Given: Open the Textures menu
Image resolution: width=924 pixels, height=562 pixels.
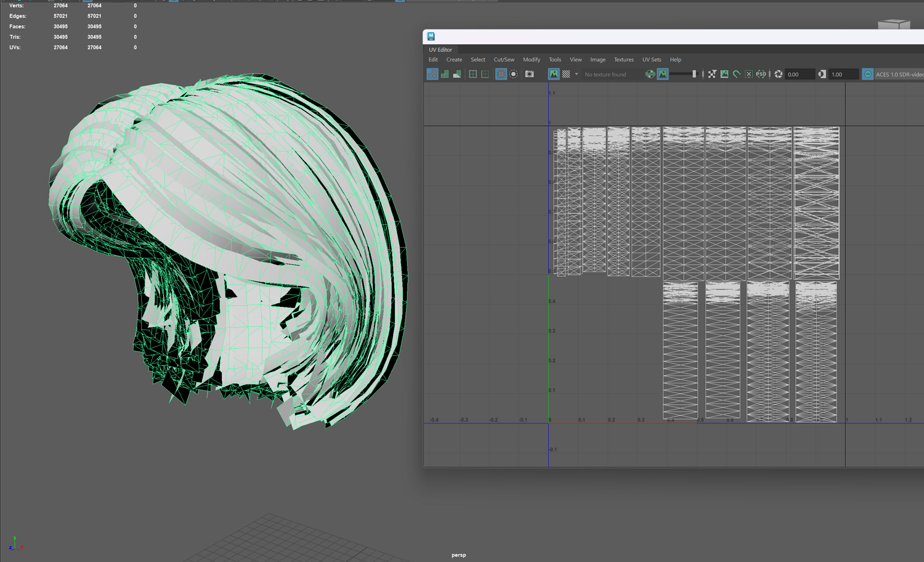Looking at the screenshot, I should click(x=623, y=60).
